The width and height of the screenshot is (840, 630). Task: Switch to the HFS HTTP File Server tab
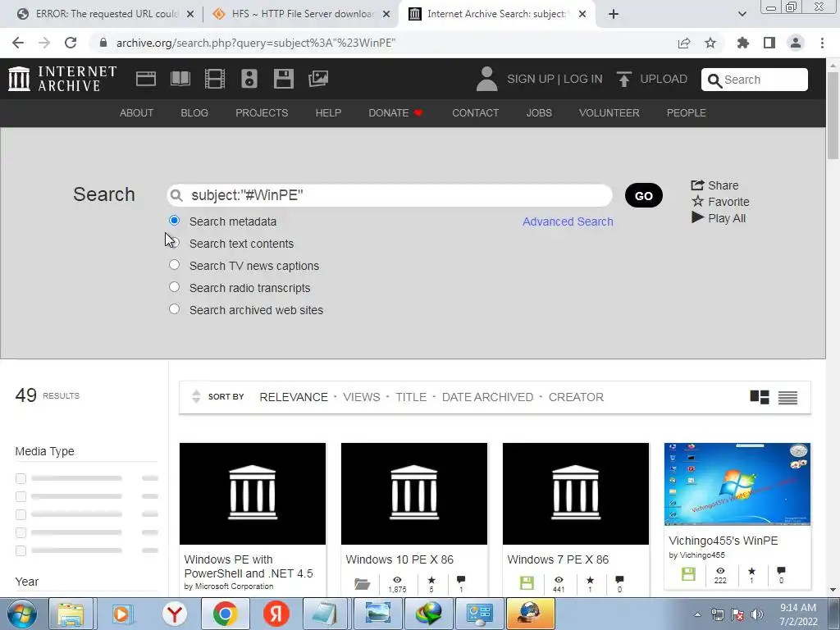tap(302, 14)
